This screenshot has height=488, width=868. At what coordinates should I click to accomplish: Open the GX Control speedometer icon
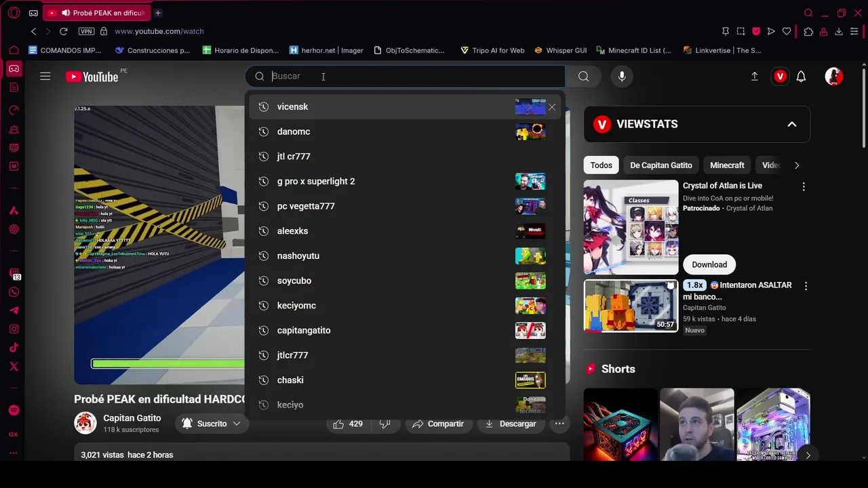pos(14,110)
